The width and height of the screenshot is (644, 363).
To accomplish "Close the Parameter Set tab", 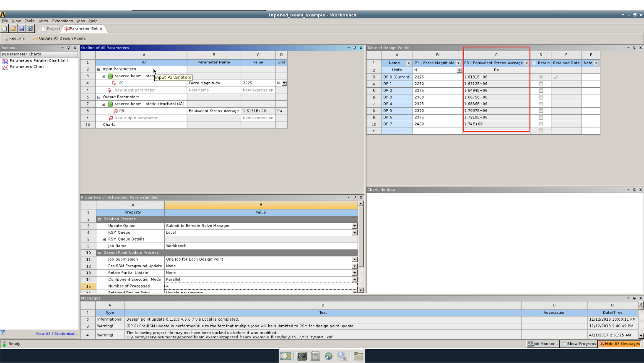I will pos(101,29).
